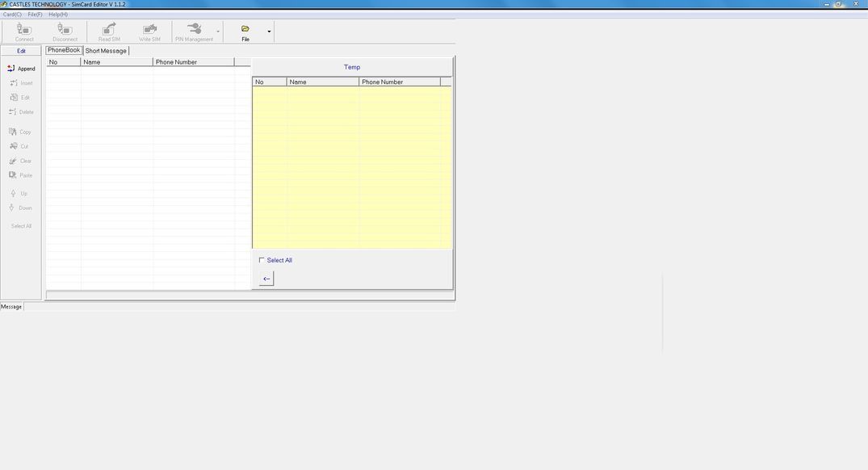Use the Paste icon in the Edit panel
Image resolution: width=868 pixels, height=470 pixels.
[20, 175]
